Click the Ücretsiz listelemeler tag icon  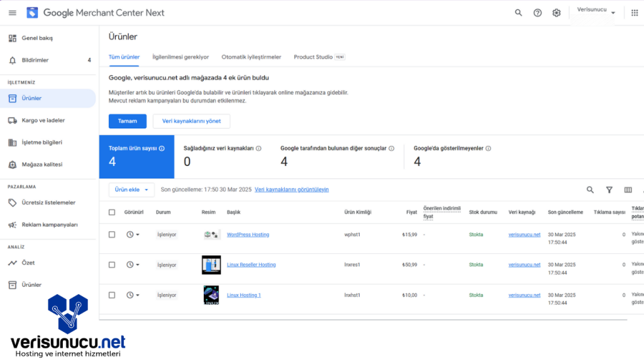click(13, 203)
